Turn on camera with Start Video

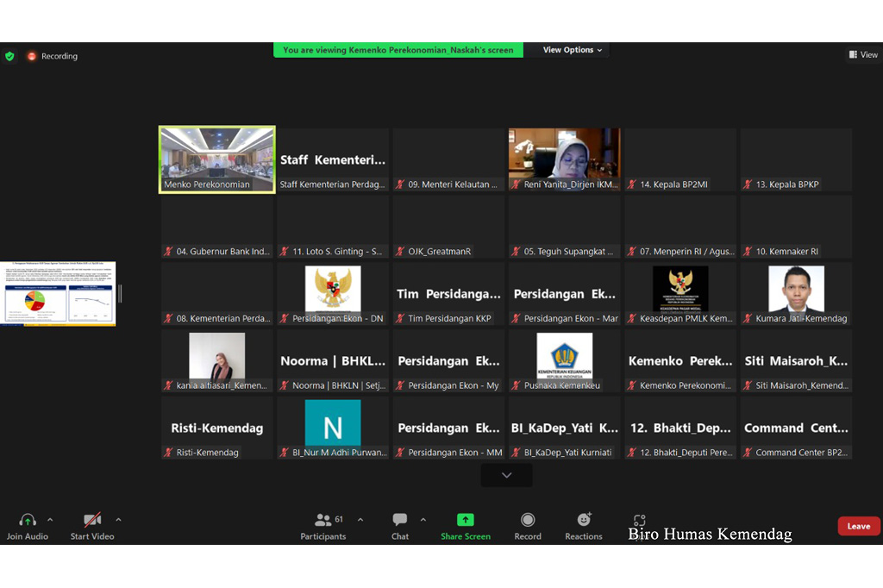[91, 521]
